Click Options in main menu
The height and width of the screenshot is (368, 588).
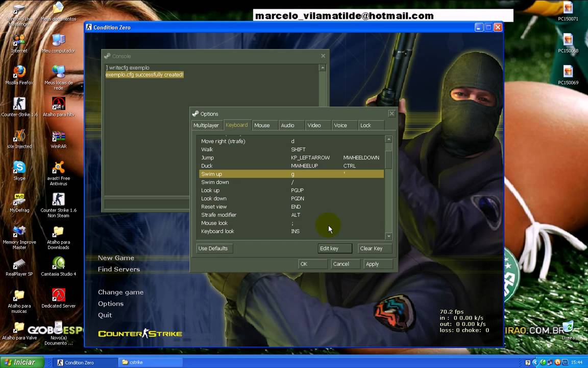point(111,304)
